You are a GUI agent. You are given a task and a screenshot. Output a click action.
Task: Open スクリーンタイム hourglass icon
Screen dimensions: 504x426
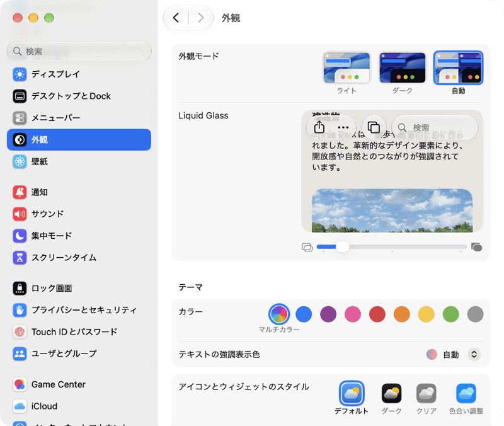(x=20, y=258)
